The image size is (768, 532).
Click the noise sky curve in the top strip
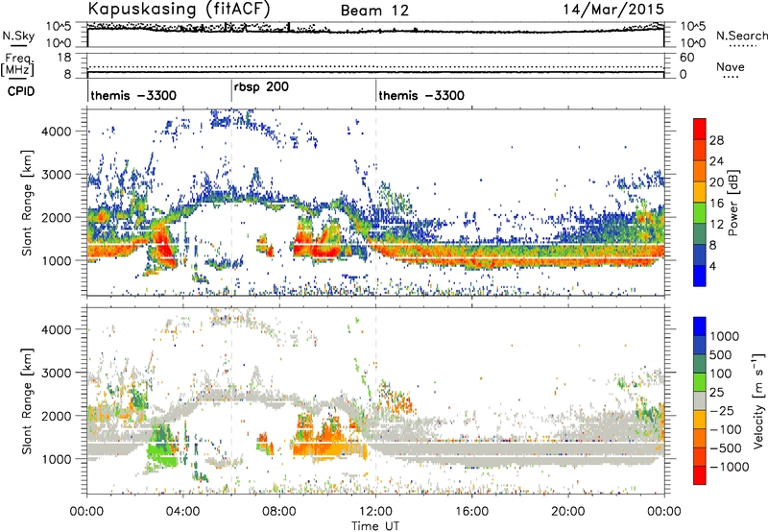click(x=375, y=32)
